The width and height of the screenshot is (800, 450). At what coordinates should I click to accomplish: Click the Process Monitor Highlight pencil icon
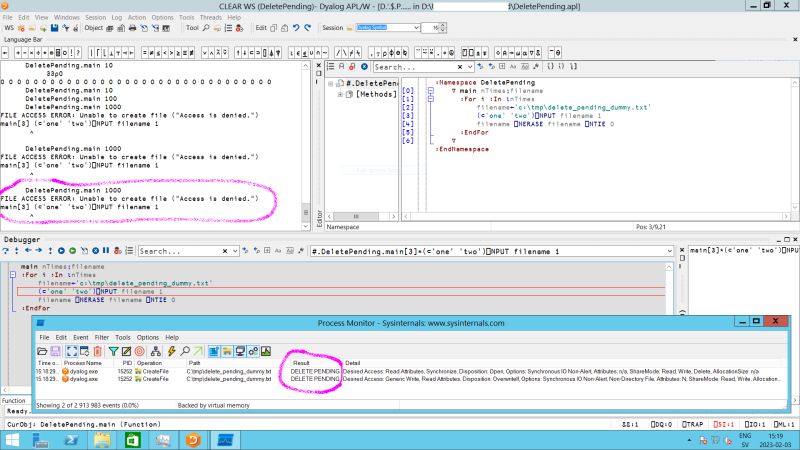[x=126, y=351]
